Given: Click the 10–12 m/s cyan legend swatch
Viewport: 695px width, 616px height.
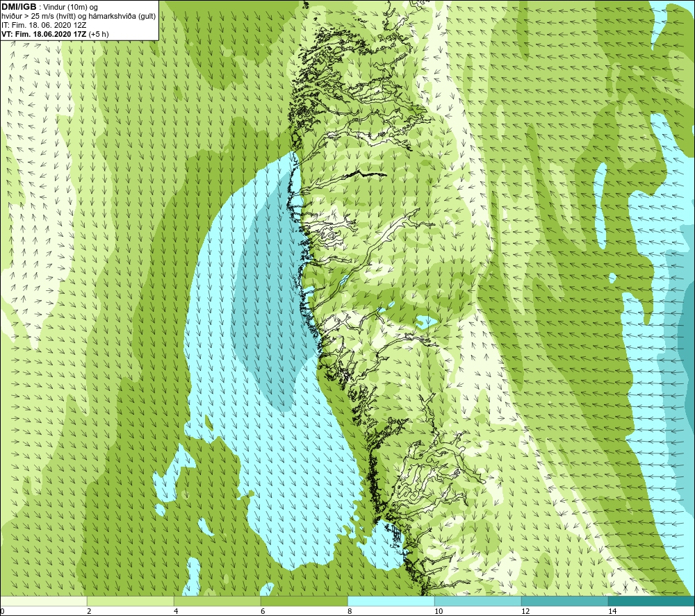Looking at the screenshot, I should coord(478,601).
